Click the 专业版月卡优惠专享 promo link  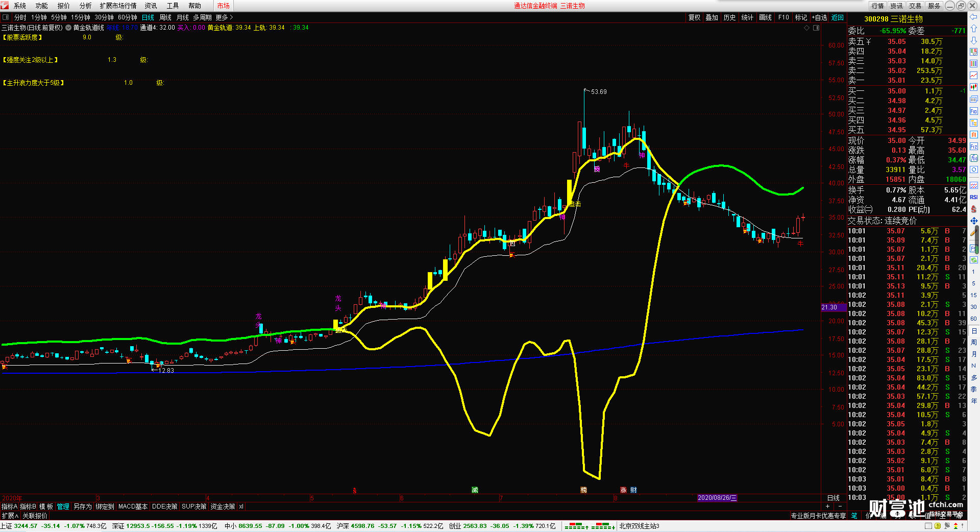point(818,516)
